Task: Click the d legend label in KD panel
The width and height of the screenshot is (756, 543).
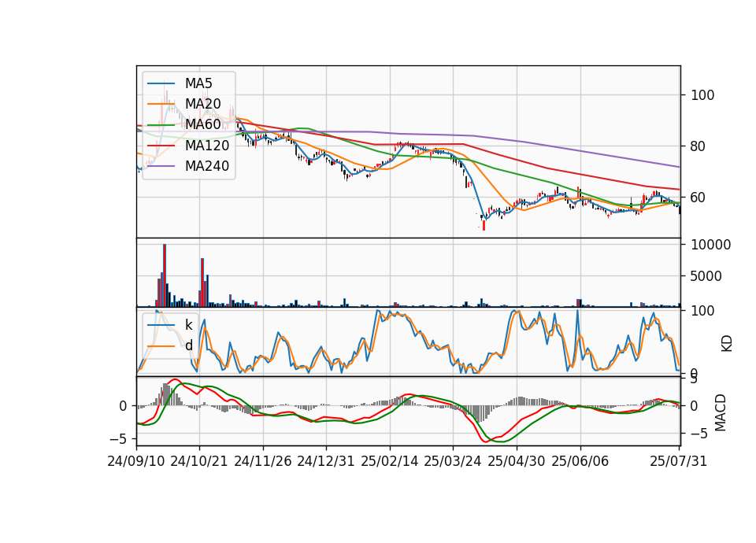Action: 188,345
